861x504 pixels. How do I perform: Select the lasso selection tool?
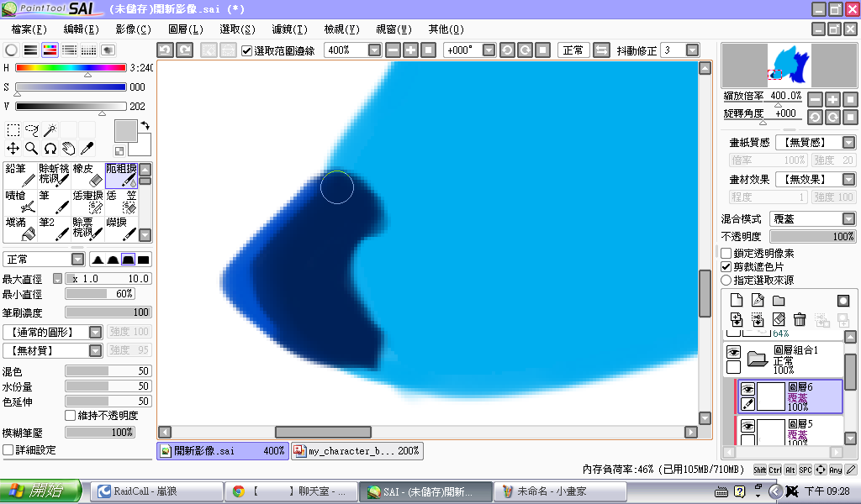tap(32, 130)
